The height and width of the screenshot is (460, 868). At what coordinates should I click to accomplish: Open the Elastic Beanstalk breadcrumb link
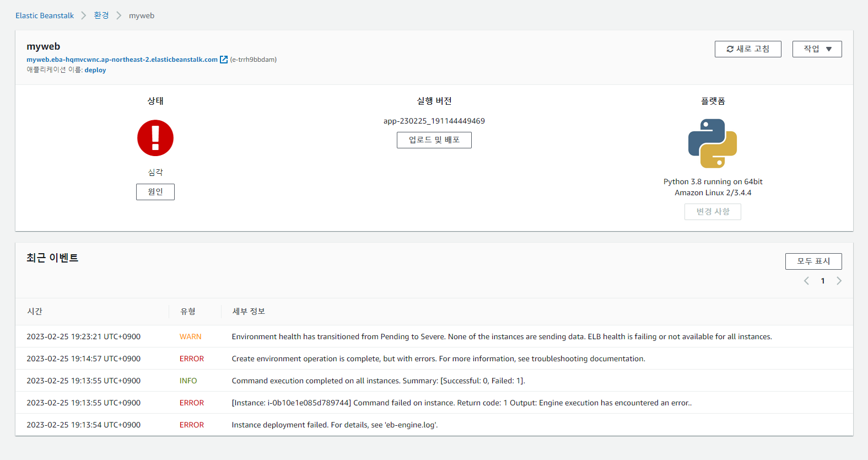pos(45,15)
